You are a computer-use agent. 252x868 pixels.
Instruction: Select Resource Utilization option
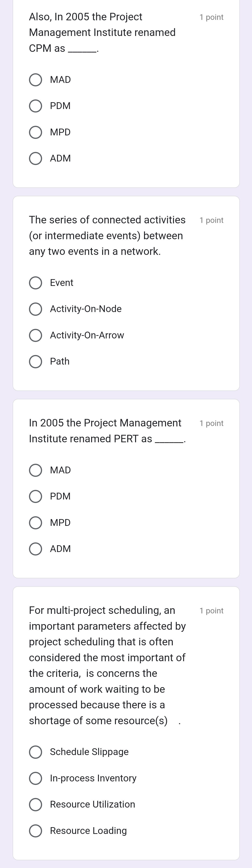point(36,804)
